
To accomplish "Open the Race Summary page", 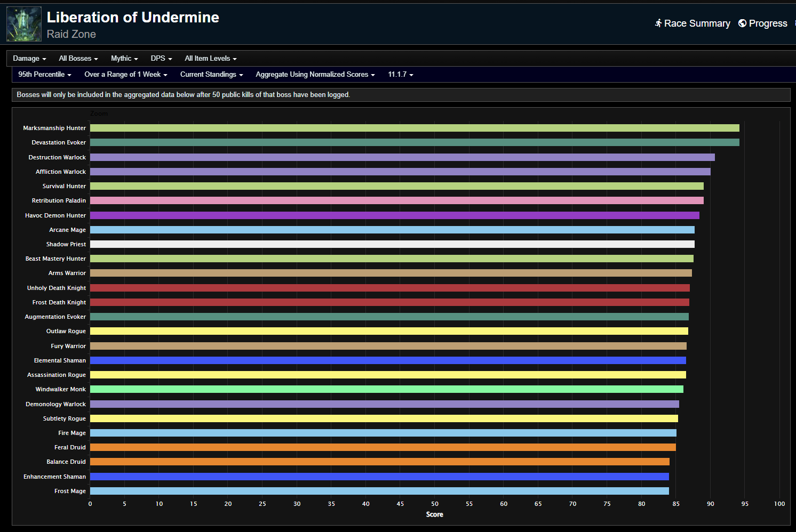I will point(697,23).
